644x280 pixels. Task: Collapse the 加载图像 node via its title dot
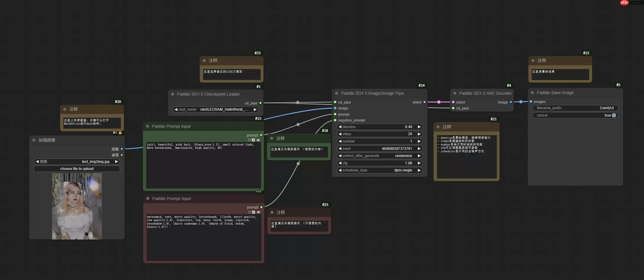pos(34,140)
